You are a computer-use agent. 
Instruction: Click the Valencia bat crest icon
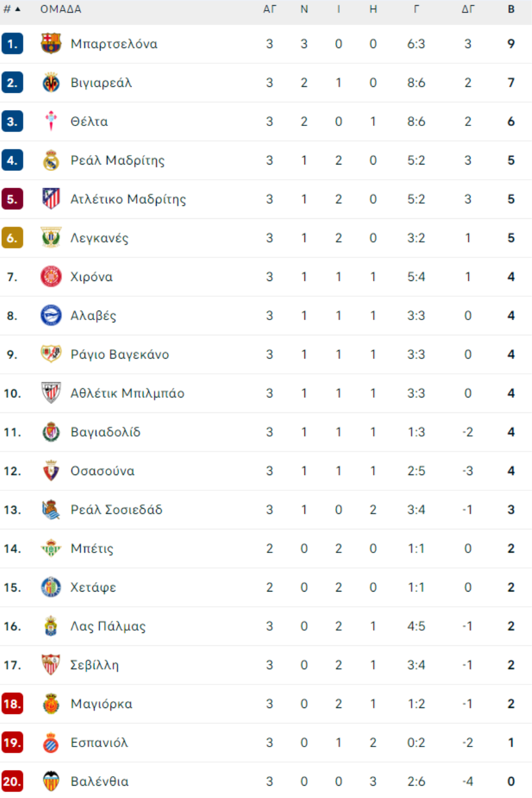51,781
